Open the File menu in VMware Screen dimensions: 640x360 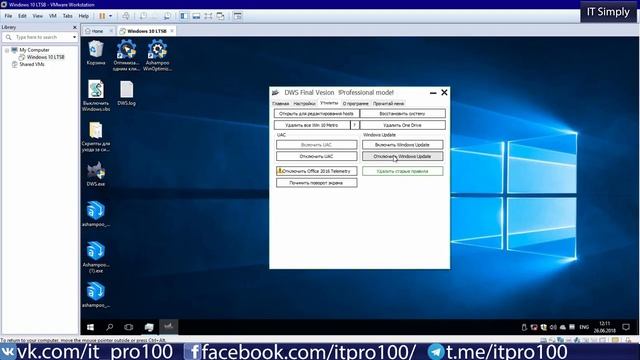click(8, 16)
